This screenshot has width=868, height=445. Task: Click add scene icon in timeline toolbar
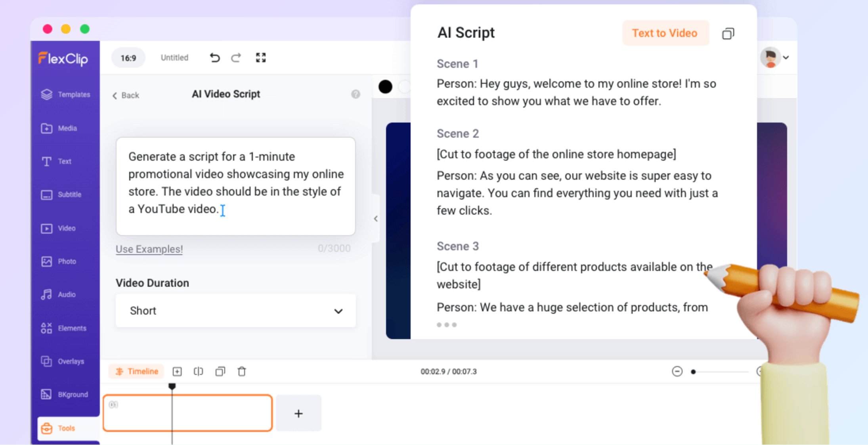pyautogui.click(x=177, y=372)
